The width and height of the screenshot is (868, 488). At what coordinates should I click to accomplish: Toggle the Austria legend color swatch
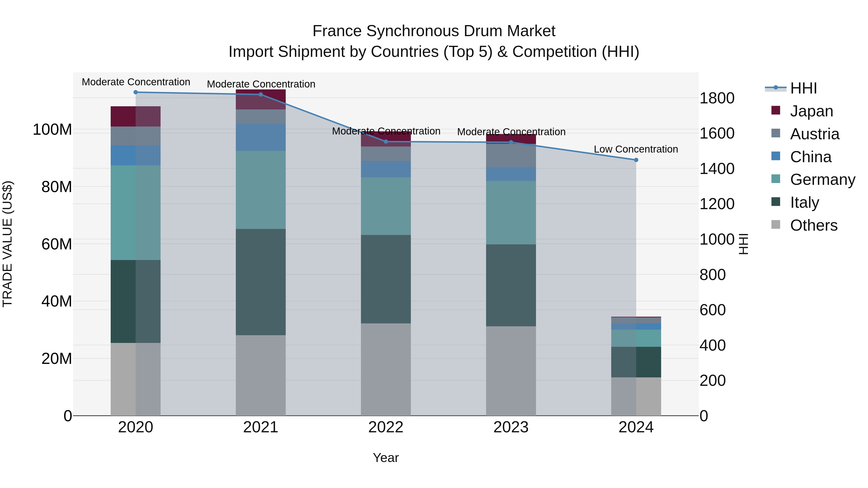[x=776, y=133]
